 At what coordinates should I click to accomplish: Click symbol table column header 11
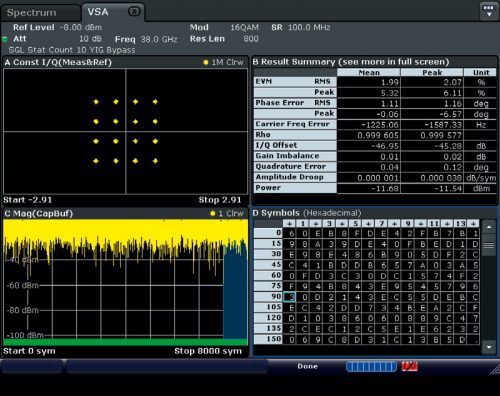[x=434, y=223]
